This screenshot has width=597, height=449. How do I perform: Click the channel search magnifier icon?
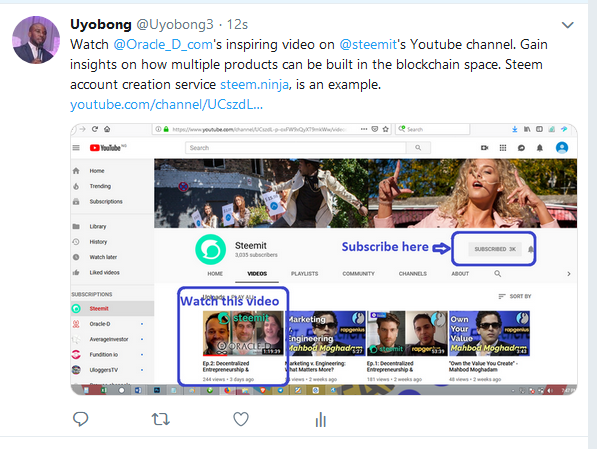click(x=498, y=273)
